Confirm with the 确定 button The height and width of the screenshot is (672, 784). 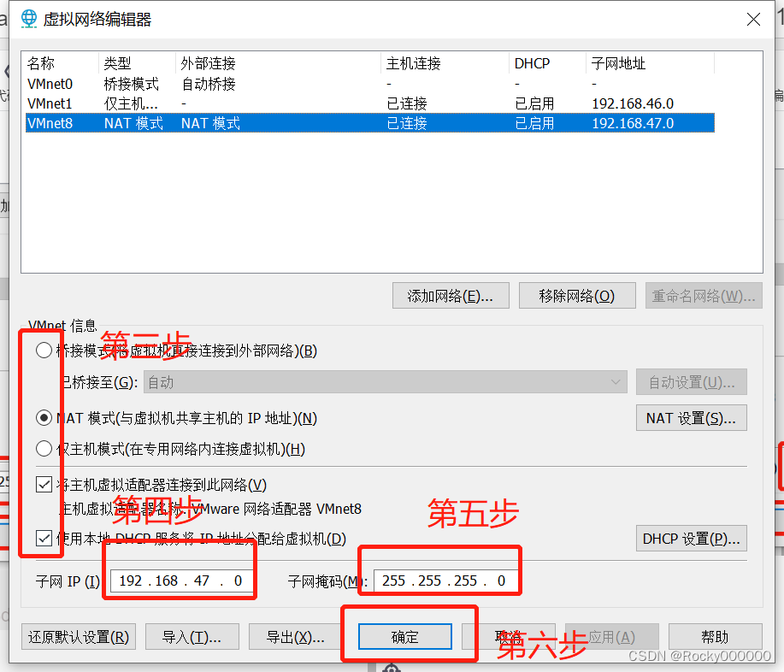405,637
